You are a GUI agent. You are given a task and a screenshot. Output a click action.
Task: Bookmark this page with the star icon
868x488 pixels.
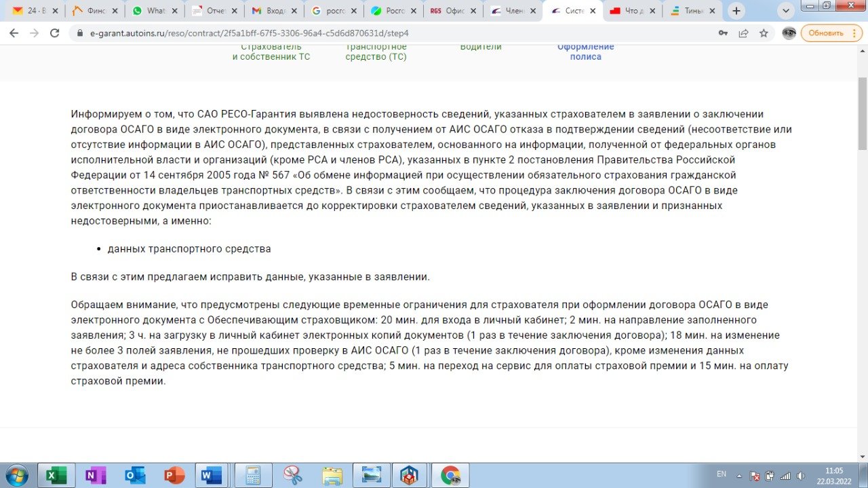764,33
